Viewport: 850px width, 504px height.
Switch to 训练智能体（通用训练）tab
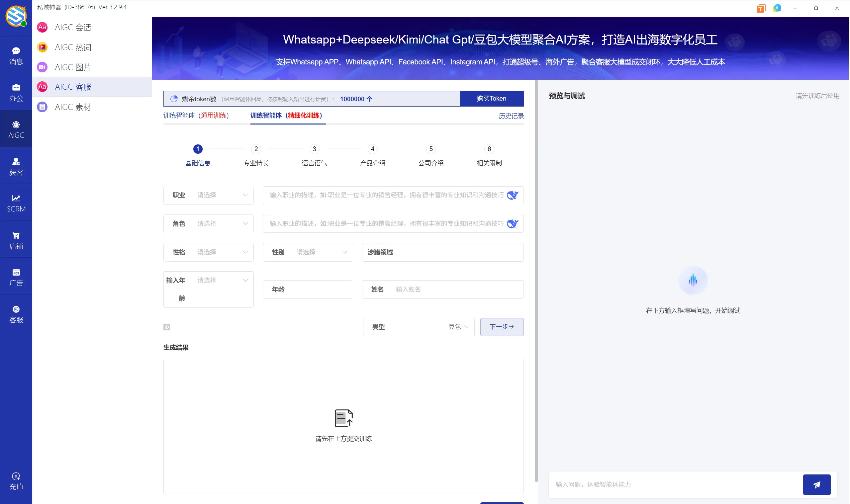[196, 116]
